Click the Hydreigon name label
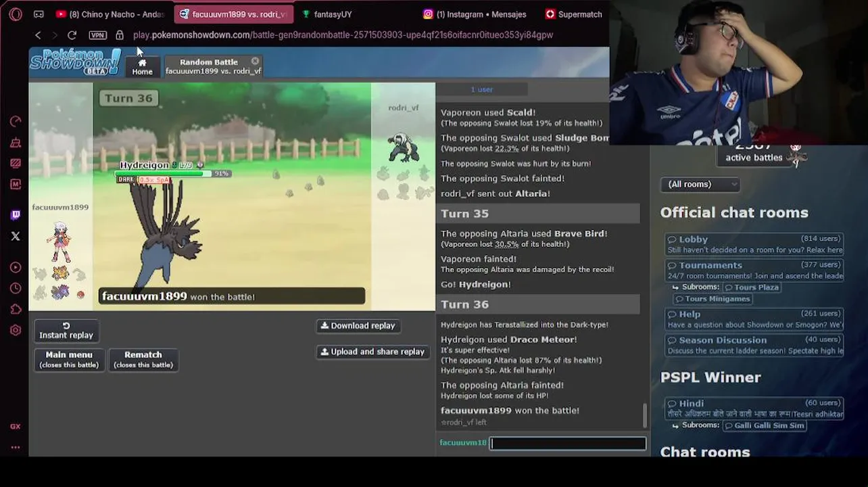 (144, 166)
